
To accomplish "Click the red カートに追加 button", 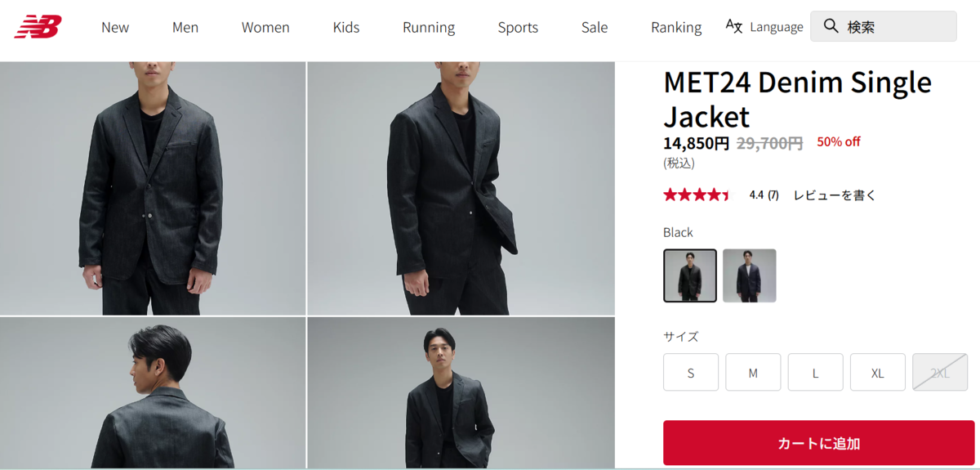I will 818,443.
